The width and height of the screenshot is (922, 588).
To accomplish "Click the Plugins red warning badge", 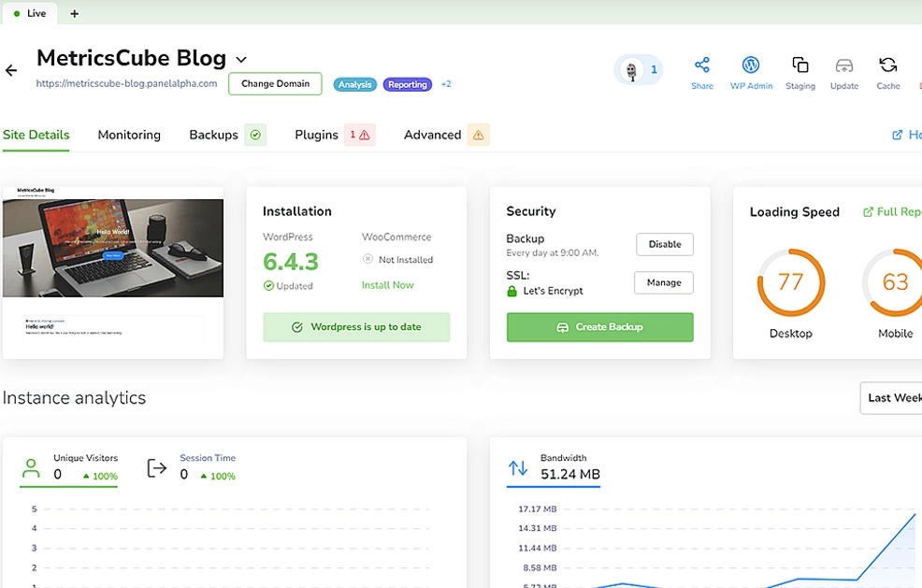I will (360, 135).
